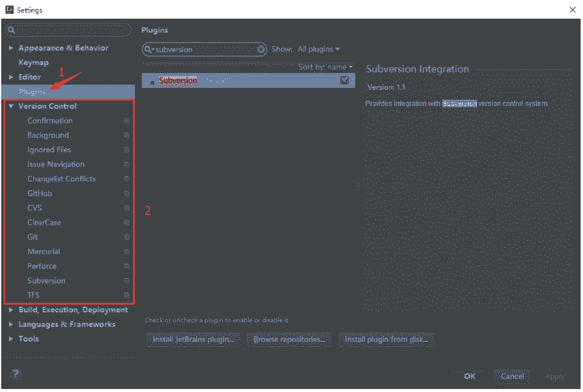The height and width of the screenshot is (392, 583).
Task: Click the project-level icon beside Confirmation
Action: pos(126,121)
